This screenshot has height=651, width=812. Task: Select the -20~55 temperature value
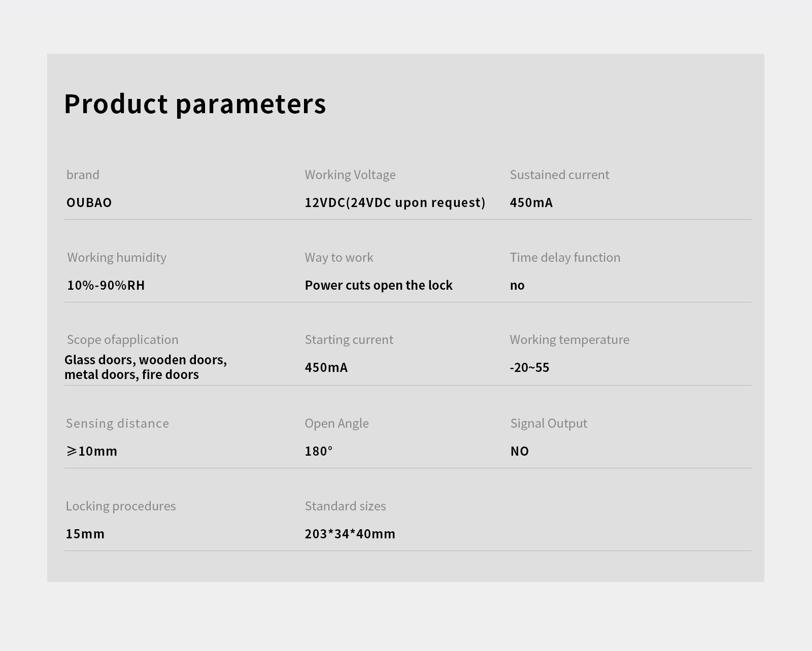click(529, 367)
